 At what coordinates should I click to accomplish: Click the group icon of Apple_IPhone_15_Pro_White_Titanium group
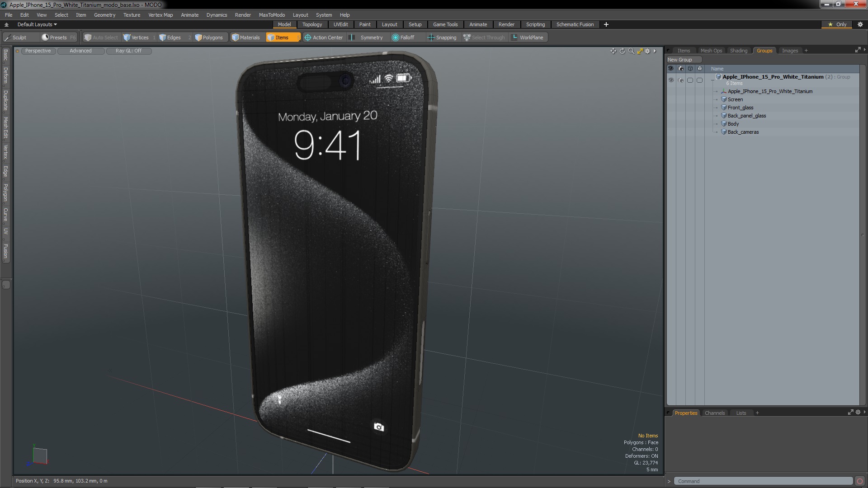718,77
